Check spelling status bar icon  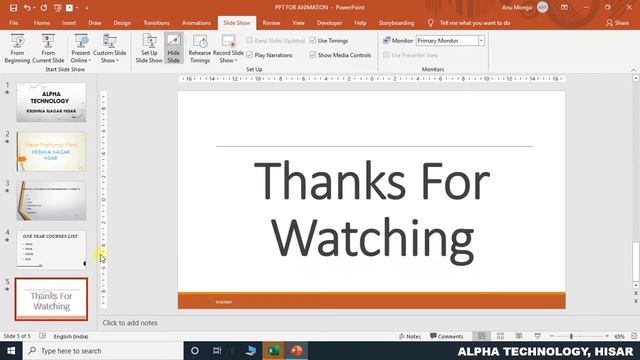tap(42, 336)
